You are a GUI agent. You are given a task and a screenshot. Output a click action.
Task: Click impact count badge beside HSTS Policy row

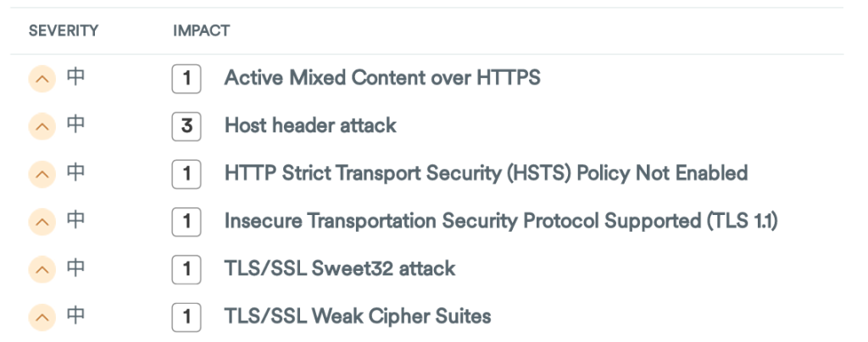(x=186, y=175)
